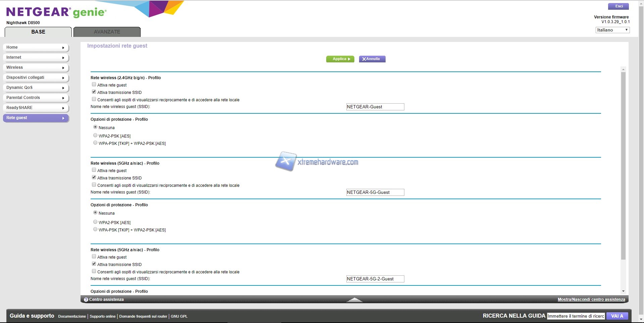Expand the Wireless sidebar menu
644x323 pixels.
(36, 67)
